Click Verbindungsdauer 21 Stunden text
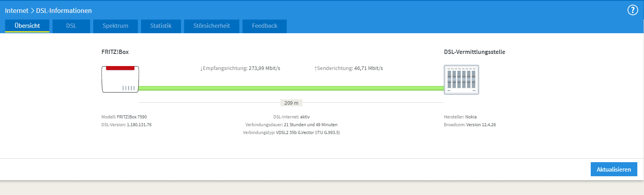The width and height of the screenshot is (644, 195). point(291,125)
